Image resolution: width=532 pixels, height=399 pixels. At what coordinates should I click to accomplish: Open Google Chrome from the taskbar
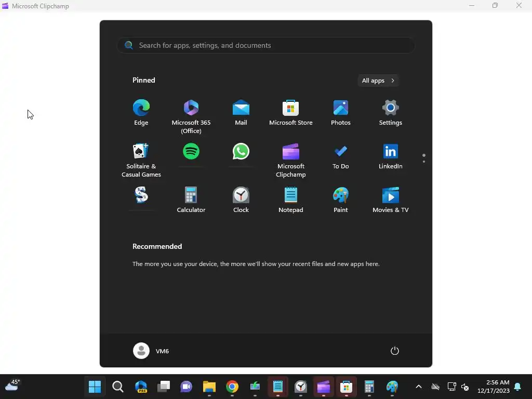click(232, 387)
